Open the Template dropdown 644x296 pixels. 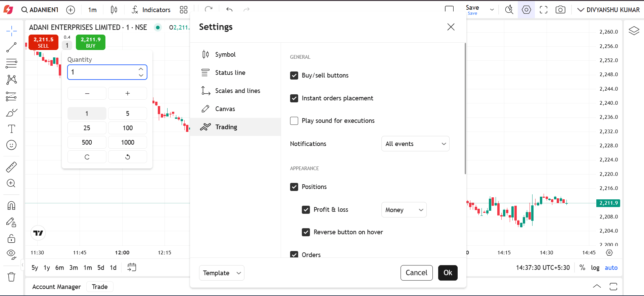[222, 273]
